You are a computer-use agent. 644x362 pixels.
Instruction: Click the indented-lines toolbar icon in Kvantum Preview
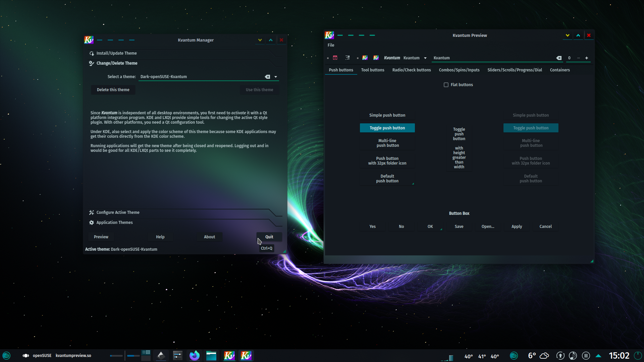pyautogui.click(x=347, y=58)
